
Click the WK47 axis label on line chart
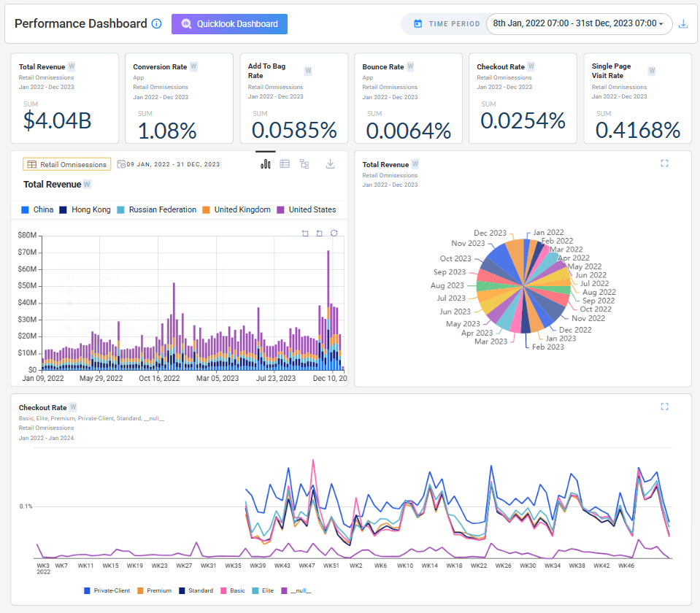pyautogui.click(x=307, y=566)
